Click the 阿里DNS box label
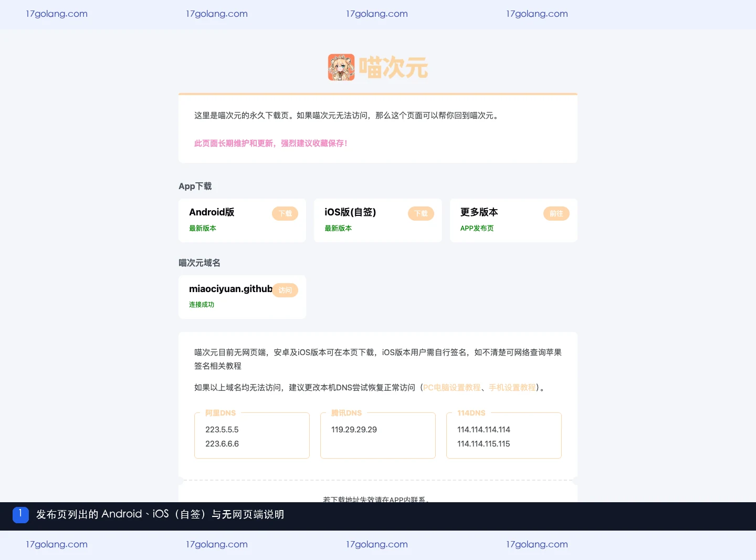756x560 pixels. pyautogui.click(x=220, y=413)
